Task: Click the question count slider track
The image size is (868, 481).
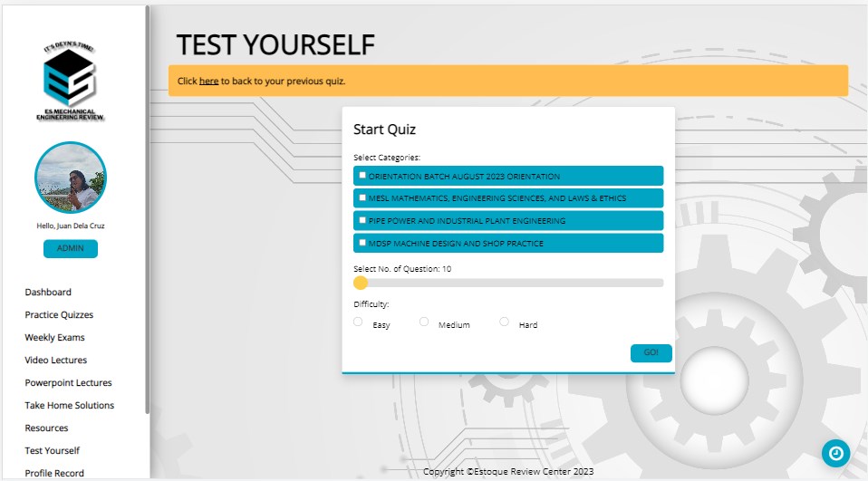Action: pos(508,283)
